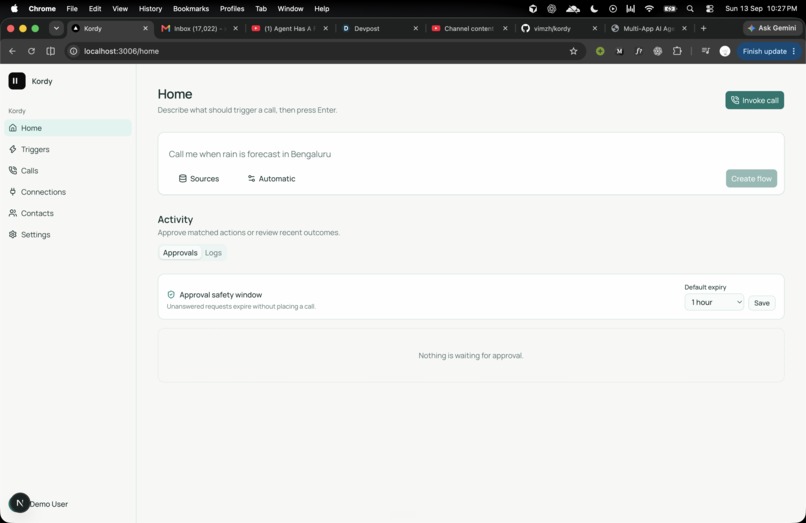
Task: Switch to the Devpost tab
Action: [x=379, y=28]
